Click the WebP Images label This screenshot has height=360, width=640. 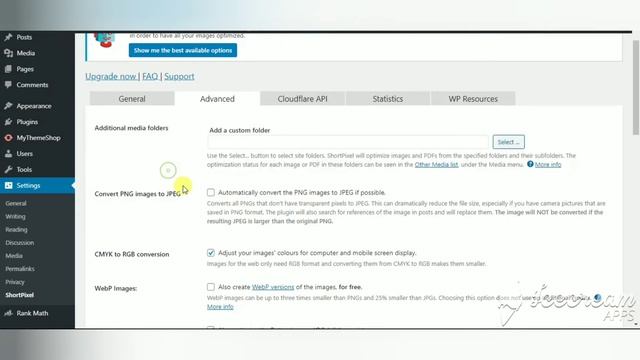pyautogui.click(x=116, y=288)
